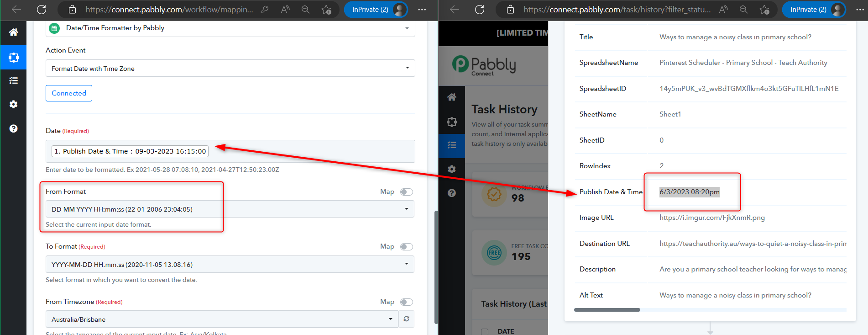Open Read Aloud in left browser address bar
The image size is (868, 335).
(x=285, y=10)
